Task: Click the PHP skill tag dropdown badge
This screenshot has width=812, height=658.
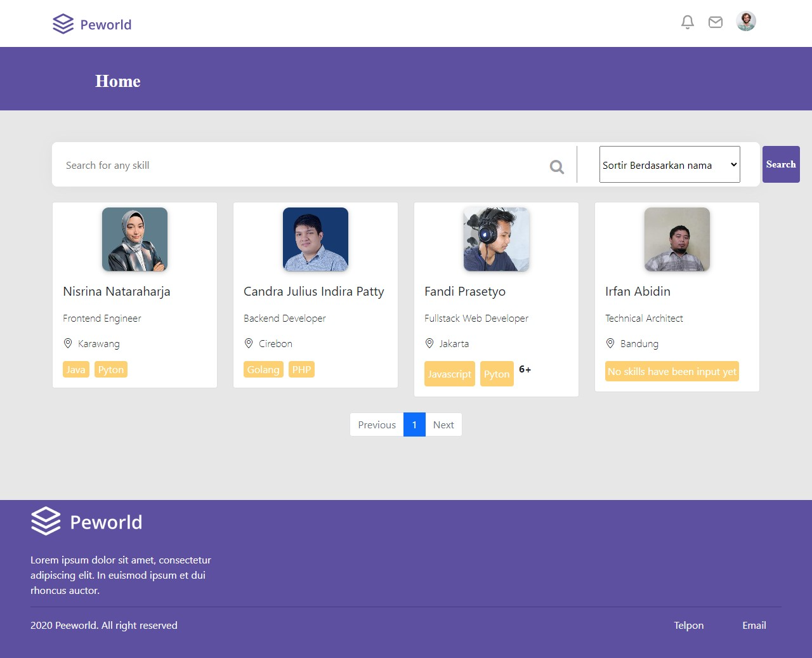Action: 301,369
